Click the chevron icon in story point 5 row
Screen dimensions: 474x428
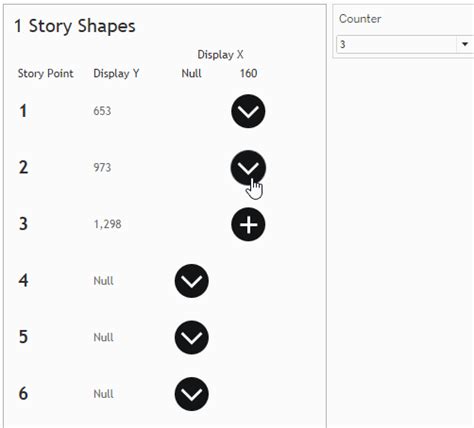coord(192,338)
